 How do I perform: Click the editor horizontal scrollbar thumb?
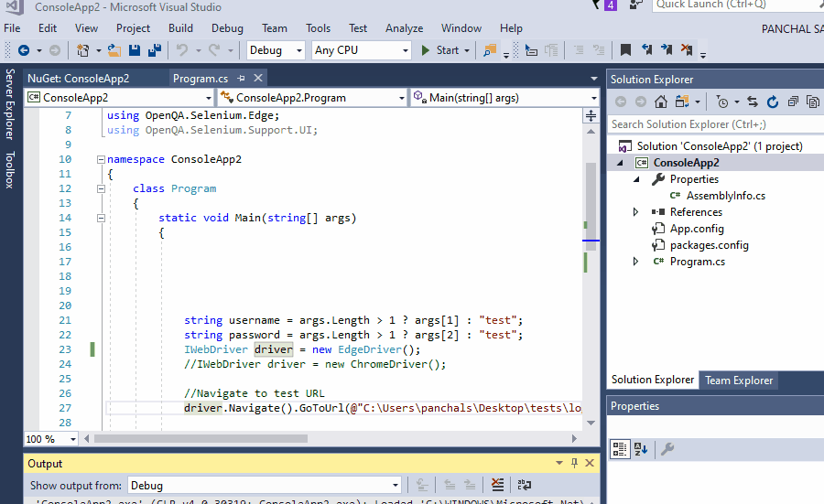(x=201, y=438)
